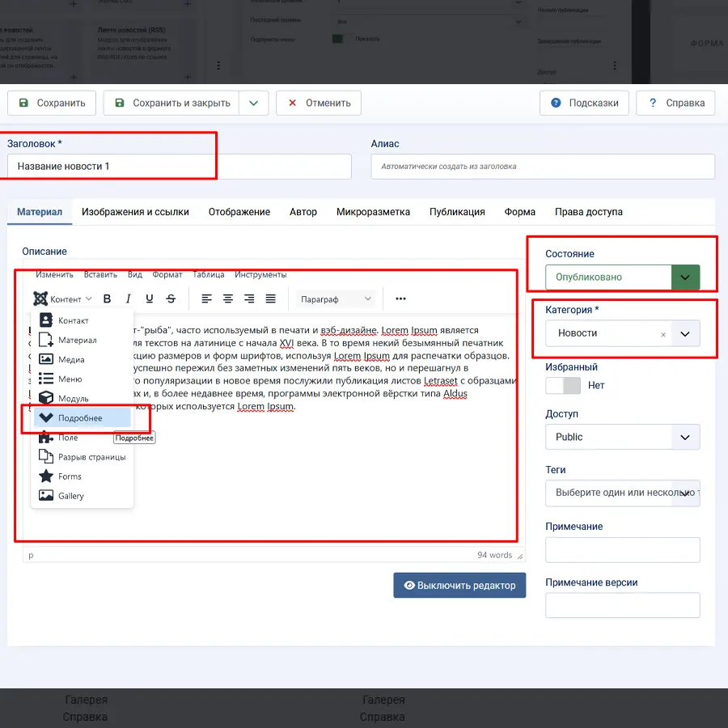The width and height of the screenshot is (728, 728).
Task: Expand Сохранить и закрыть arrow dropdown
Action: coord(254,103)
